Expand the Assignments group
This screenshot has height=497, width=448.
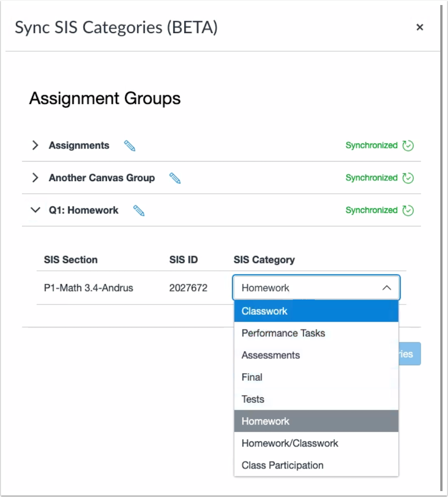[x=35, y=145]
